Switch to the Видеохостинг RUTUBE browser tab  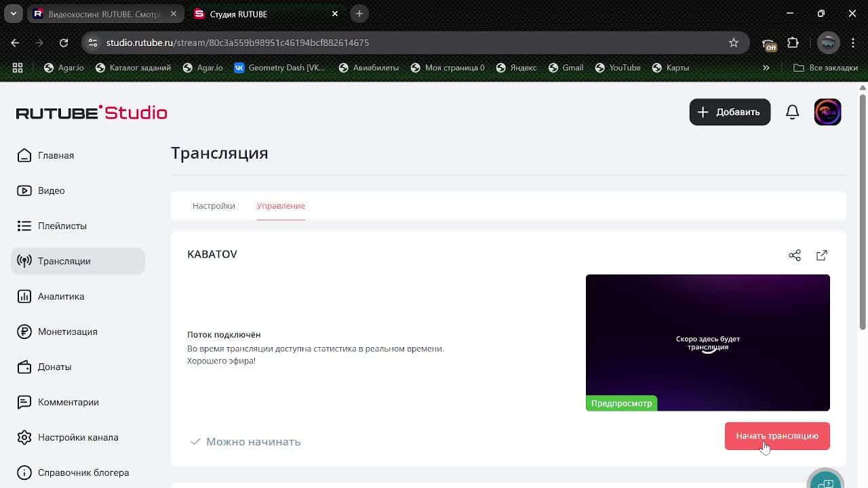[105, 14]
